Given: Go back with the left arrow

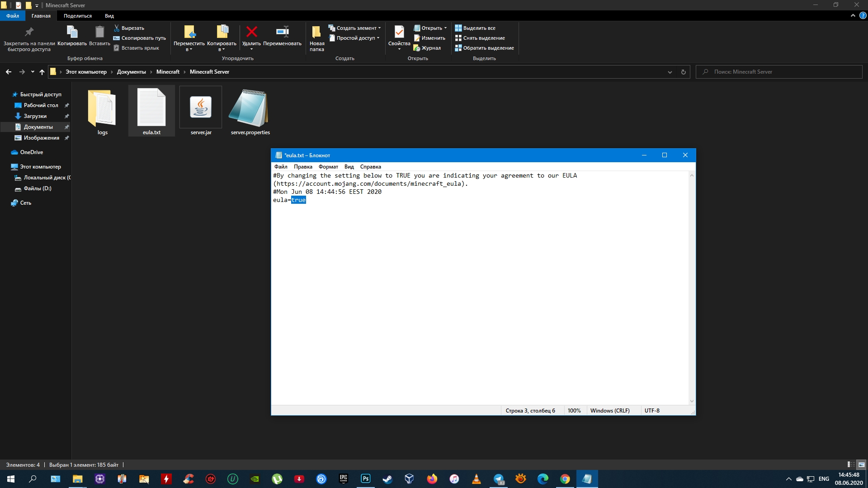Looking at the screenshot, I should [x=9, y=72].
